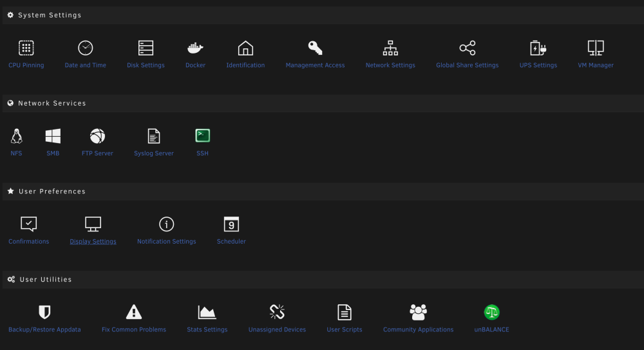Click the Stats Settings chart icon
644x350 pixels.
(207, 312)
